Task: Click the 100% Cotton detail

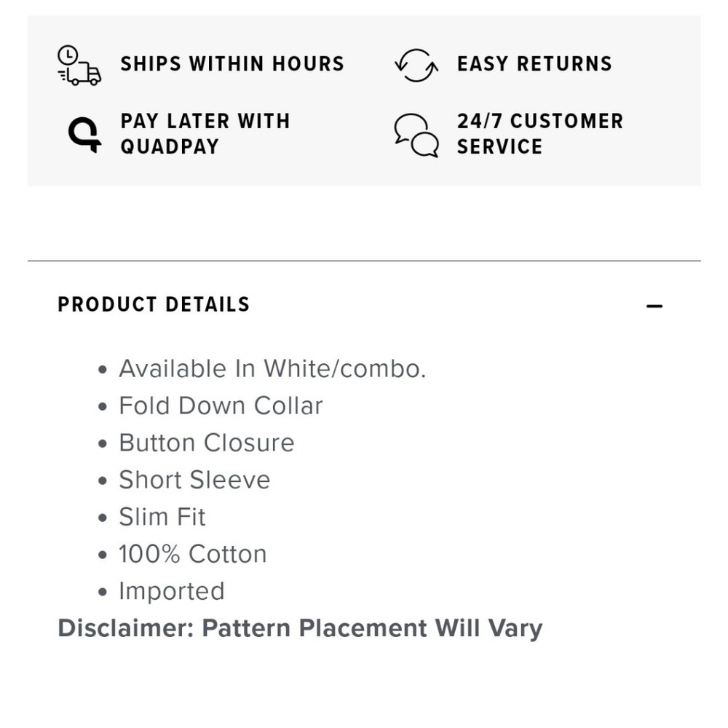Action: 193,555
